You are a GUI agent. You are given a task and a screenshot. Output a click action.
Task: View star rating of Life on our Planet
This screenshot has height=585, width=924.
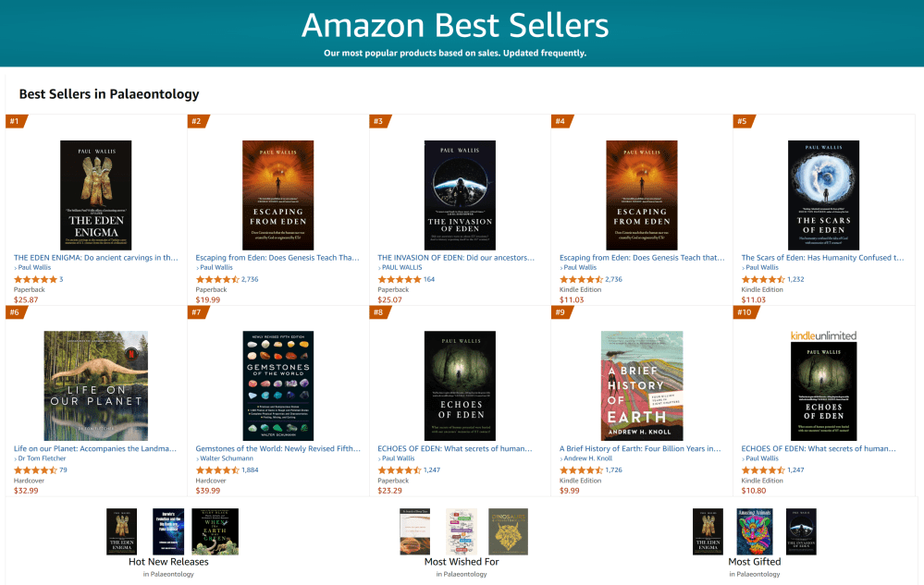click(x=35, y=470)
